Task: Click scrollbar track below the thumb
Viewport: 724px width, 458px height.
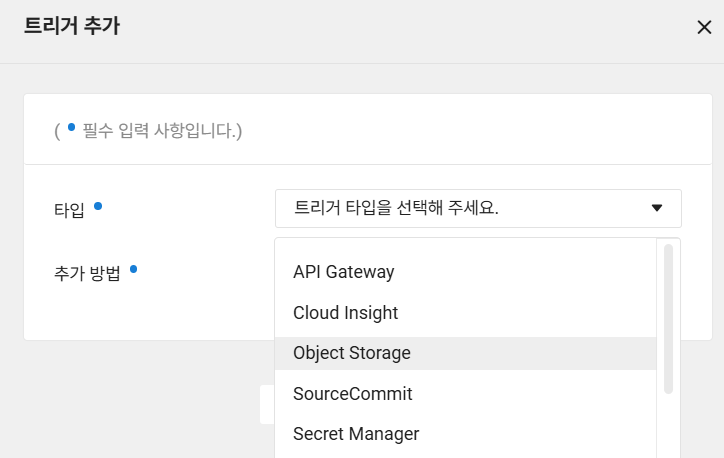Action: point(668,427)
